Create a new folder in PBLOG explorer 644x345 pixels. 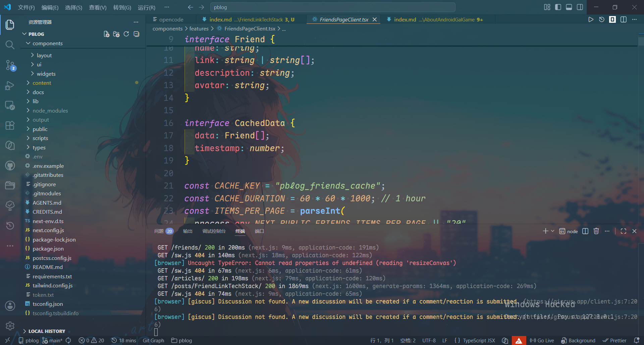(116, 34)
